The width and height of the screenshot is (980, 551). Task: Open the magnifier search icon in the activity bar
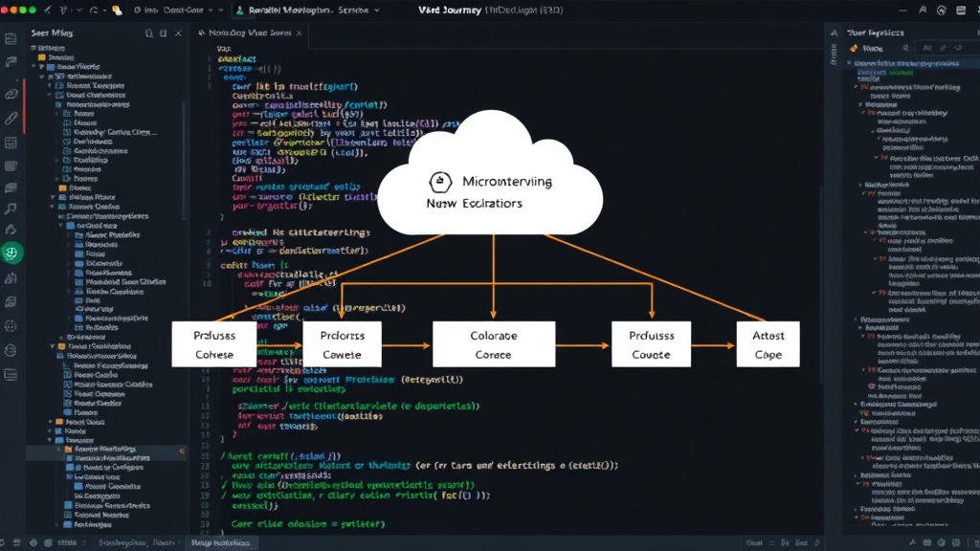tap(11, 209)
